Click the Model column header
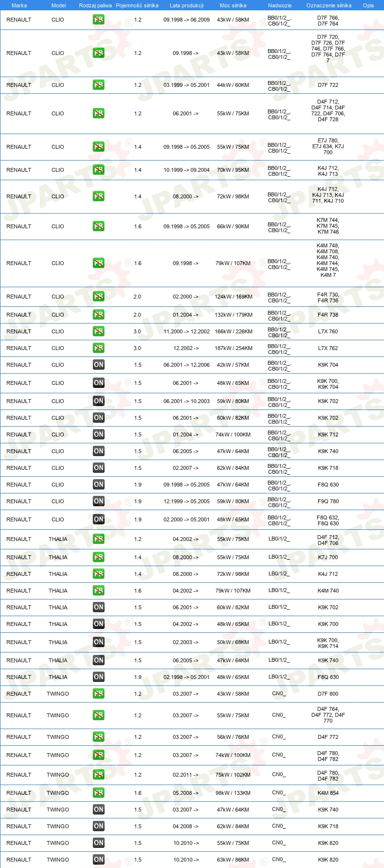 point(58,5)
